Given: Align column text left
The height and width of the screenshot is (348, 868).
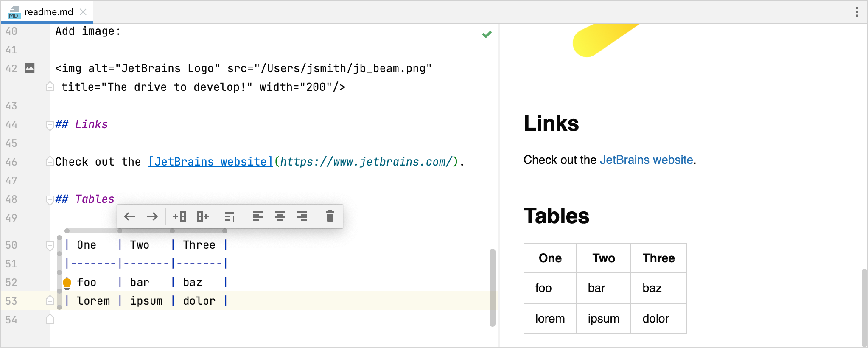Looking at the screenshot, I should [258, 216].
